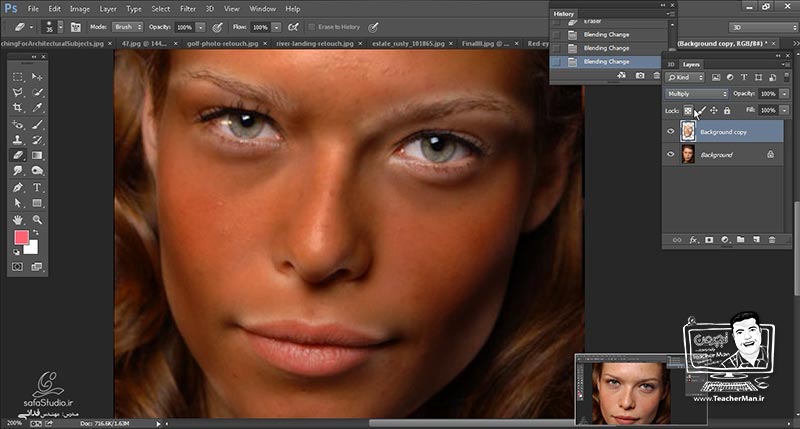Select the Hand tool
The width and height of the screenshot is (800, 429).
18,219
